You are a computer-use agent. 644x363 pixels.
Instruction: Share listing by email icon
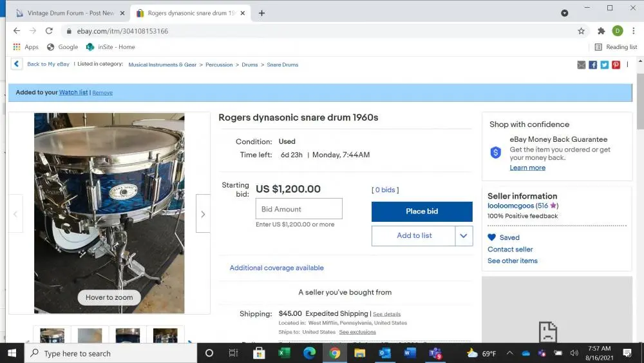pos(581,65)
